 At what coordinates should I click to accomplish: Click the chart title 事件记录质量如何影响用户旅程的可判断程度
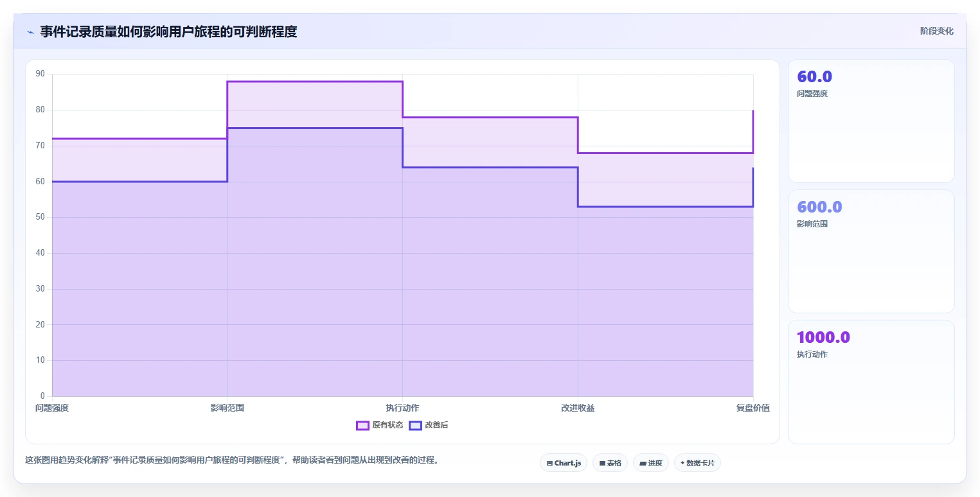[x=168, y=31]
